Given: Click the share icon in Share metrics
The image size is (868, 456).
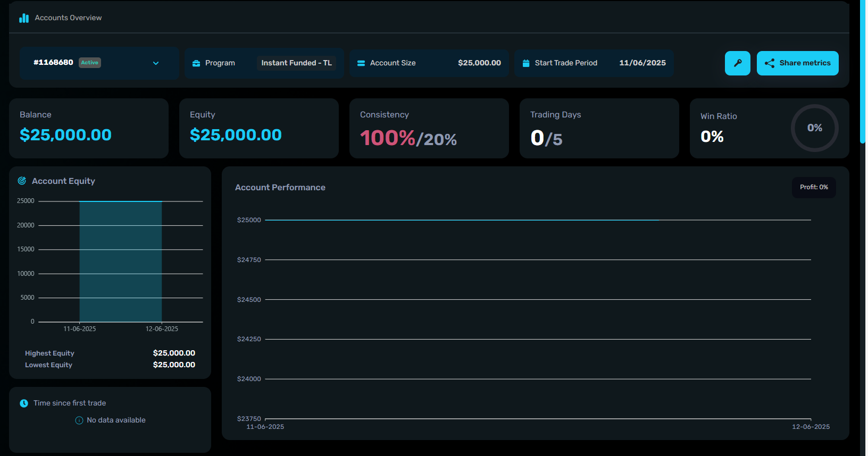Looking at the screenshot, I should (x=769, y=63).
